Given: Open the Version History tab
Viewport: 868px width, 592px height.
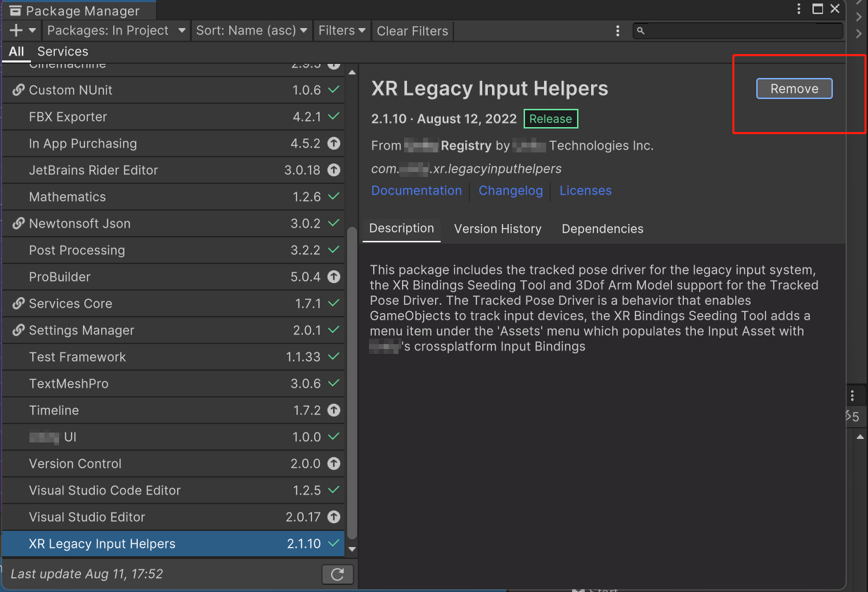Looking at the screenshot, I should point(498,229).
